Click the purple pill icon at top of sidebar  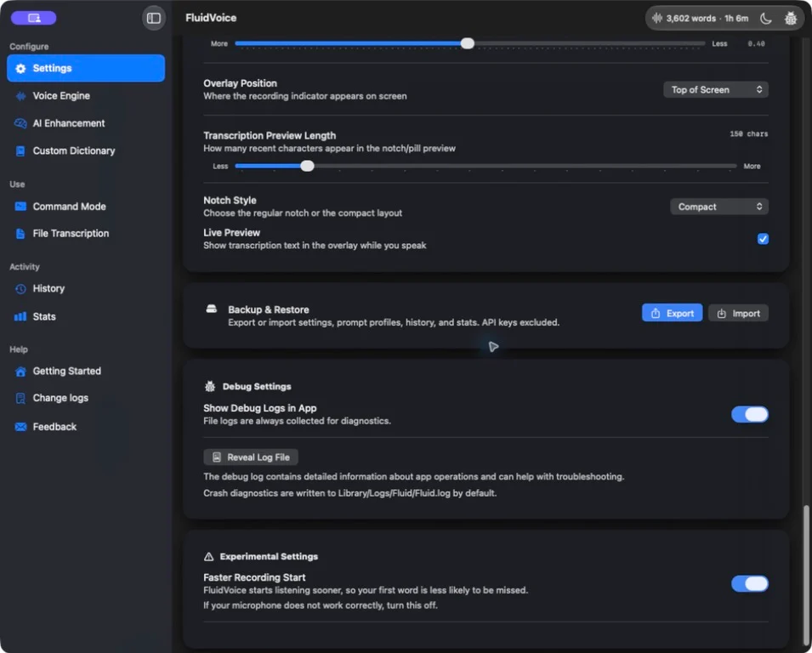point(34,18)
